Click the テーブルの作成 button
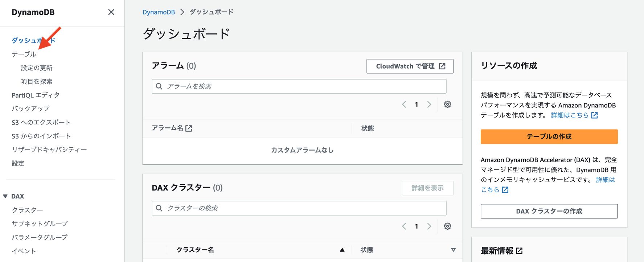Screen dimensions: 644x262 pyautogui.click(x=549, y=136)
